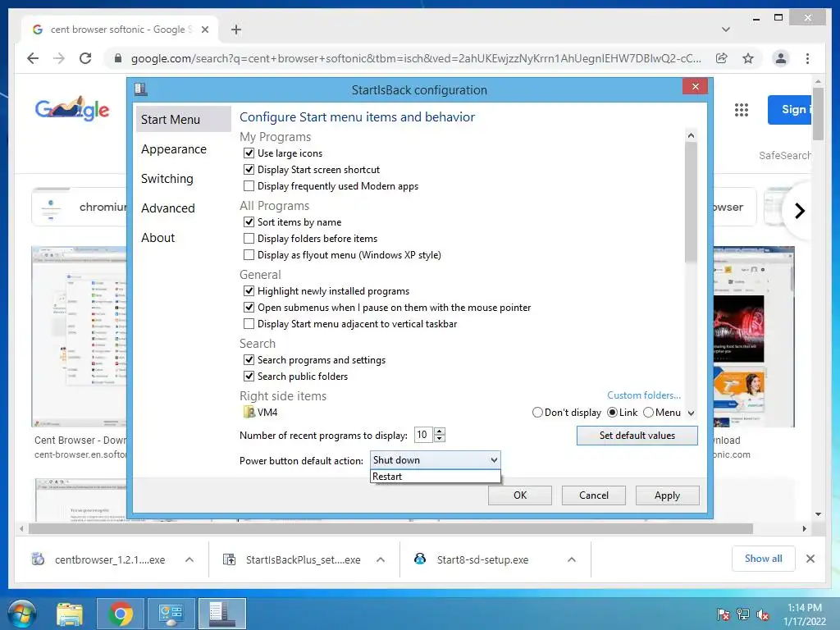Click the VM4 folder icon
Screen dimensions: 840x630
pyautogui.click(x=249, y=412)
